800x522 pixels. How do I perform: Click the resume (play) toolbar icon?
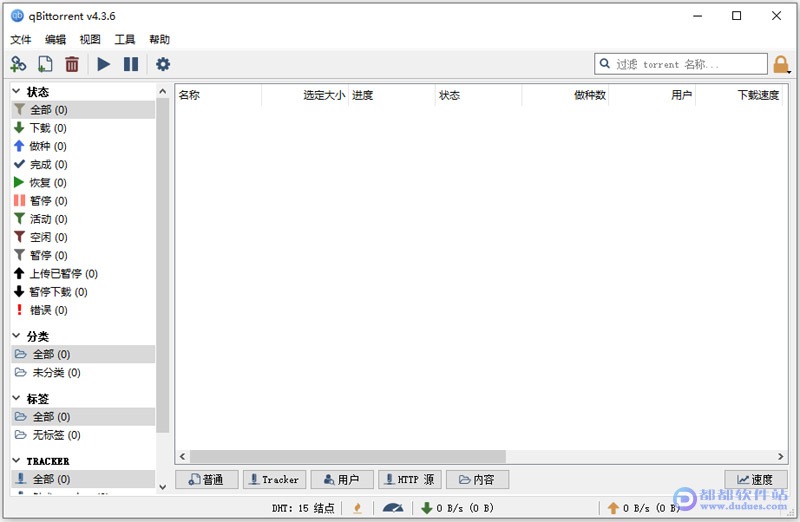104,64
